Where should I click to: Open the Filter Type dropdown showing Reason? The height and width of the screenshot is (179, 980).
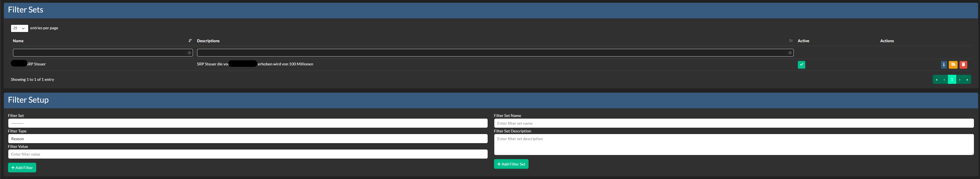(x=248, y=139)
